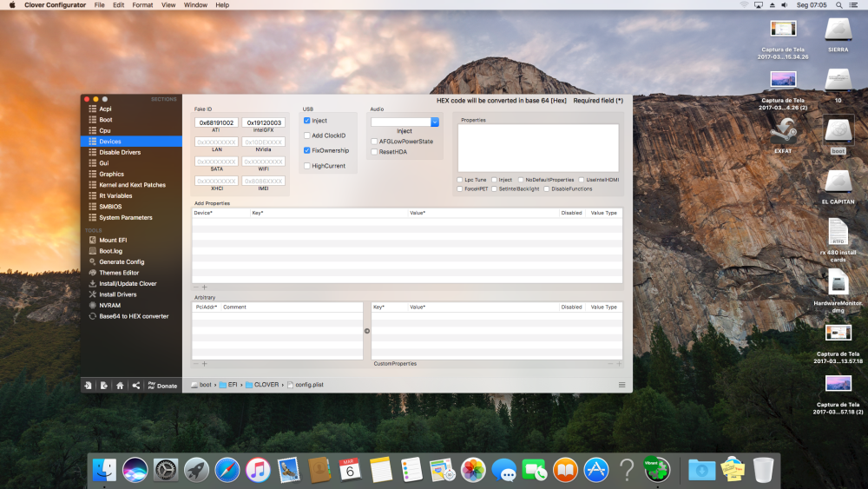This screenshot has height=489, width=868.
Task: Open the Boot.log tool
Action: tap(110, 251)
